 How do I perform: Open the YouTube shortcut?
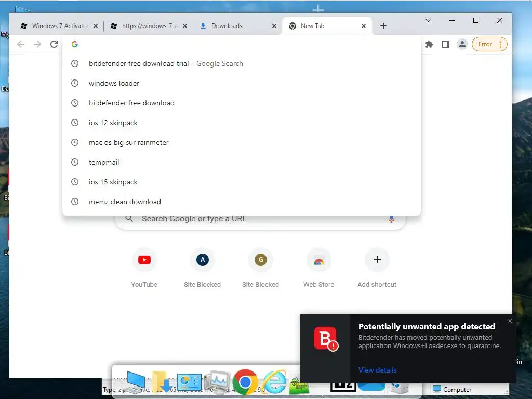pyautogui.click(x=144, y=268)
